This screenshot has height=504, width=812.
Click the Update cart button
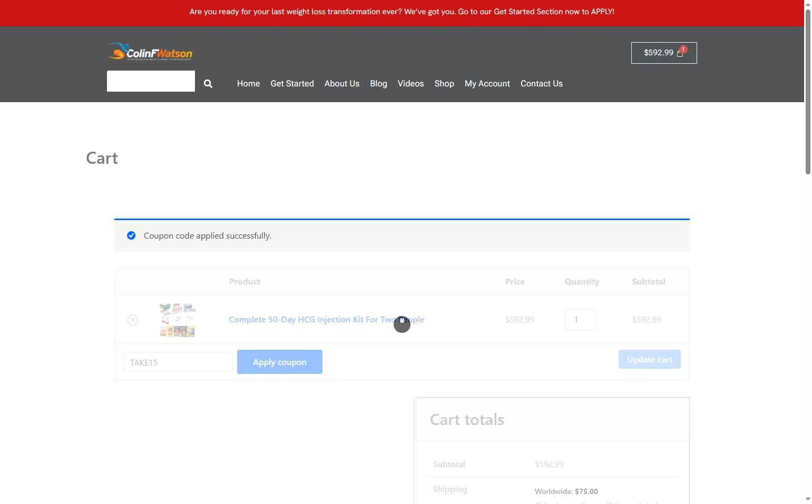point(650,359)
